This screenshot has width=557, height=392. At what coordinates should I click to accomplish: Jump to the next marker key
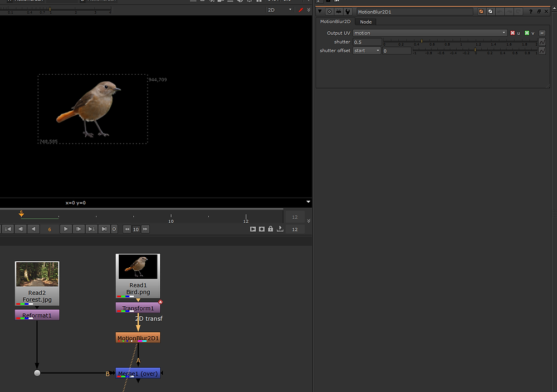[91, 229]
